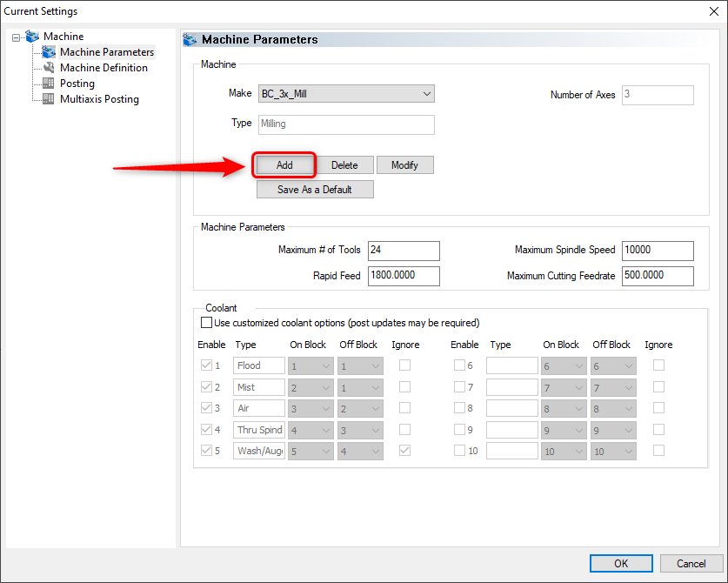This screenshot has height=583, width=728.
Task: Confirm settings with the OK button
Action: [621, 564]
